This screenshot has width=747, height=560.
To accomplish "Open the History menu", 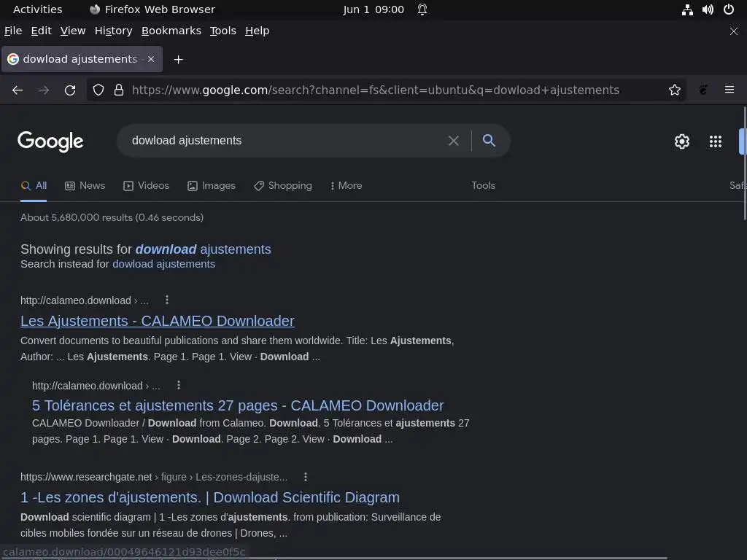I will click(x=113, y=31).
